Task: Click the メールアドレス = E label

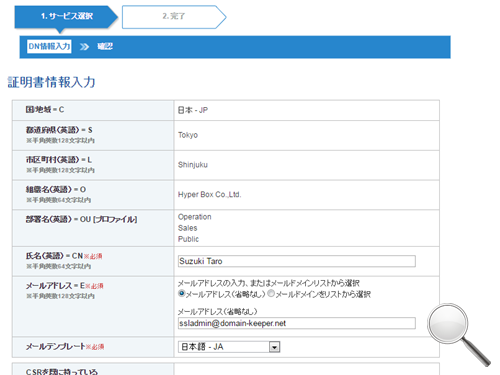Action: point(55,286)
